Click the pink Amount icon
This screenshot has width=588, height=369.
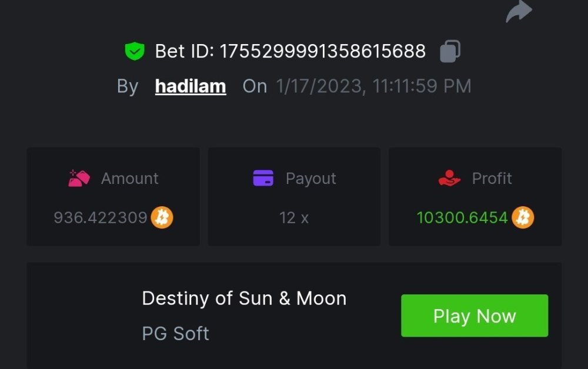pos(78,178)
